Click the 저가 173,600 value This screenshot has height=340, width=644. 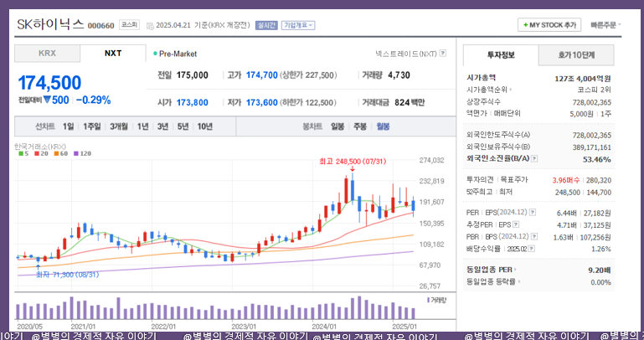point(262,103)
